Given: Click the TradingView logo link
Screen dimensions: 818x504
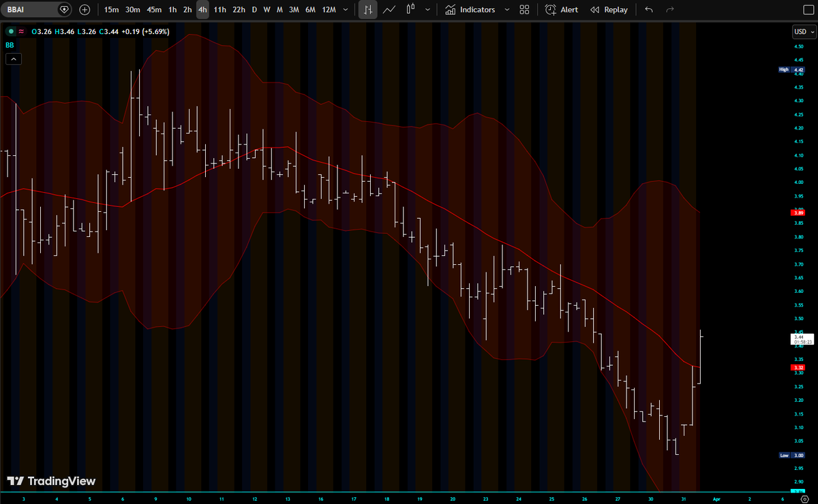Looking at the screenshot, I should (51, 481).
